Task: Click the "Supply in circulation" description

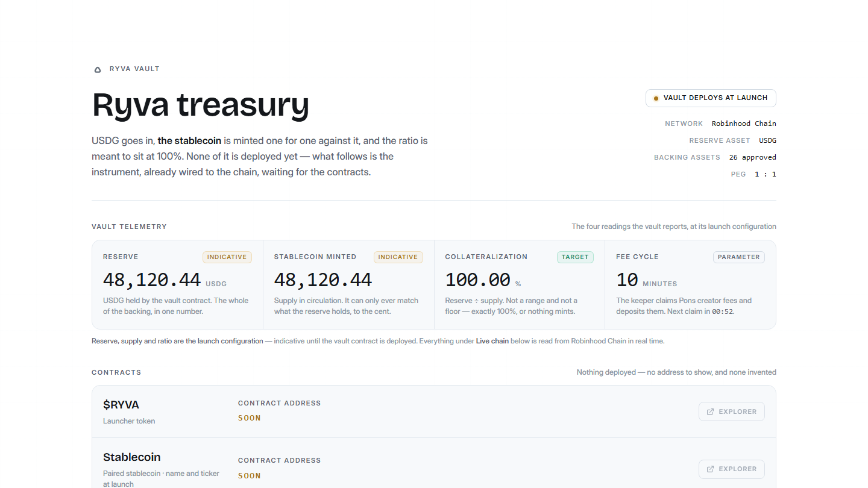Action: tap(347, 306)
